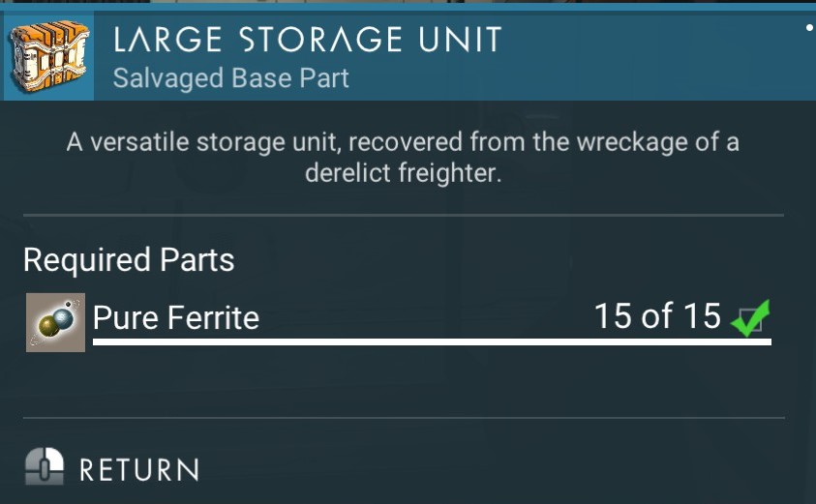Click the small white dot in header corner
Viewport: 816px width, 504px height.
click(x=809, y=27)
